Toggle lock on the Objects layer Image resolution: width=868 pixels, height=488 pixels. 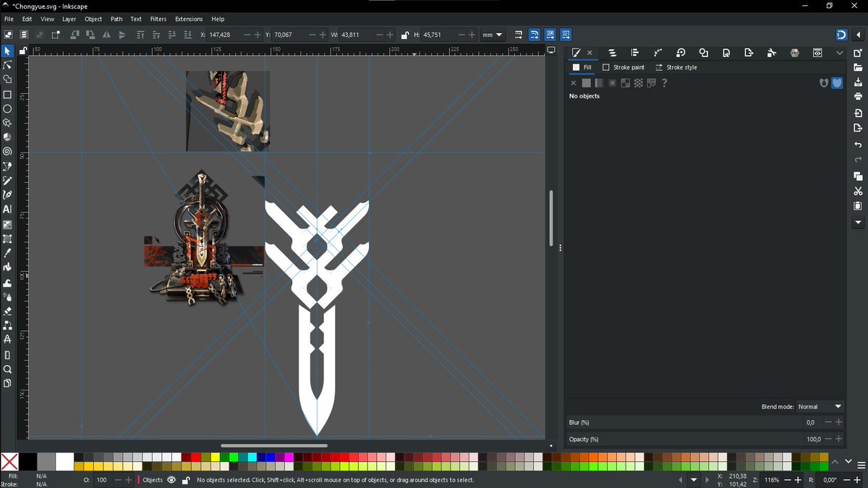point(186,480)
